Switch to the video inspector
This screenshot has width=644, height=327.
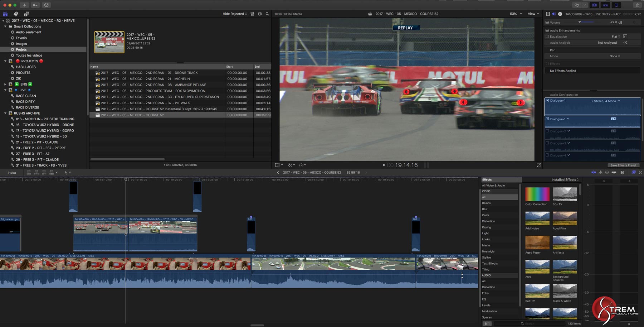coord(548,14)
